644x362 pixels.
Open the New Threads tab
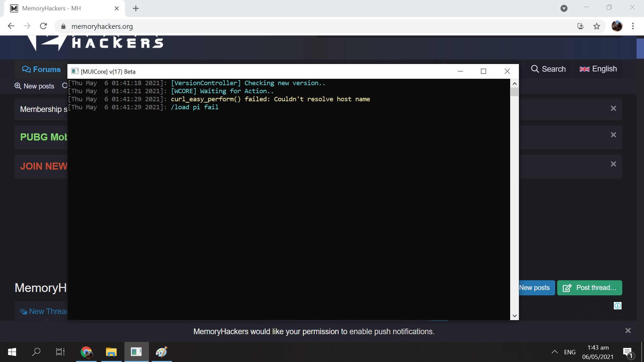[x=44, y=311]
